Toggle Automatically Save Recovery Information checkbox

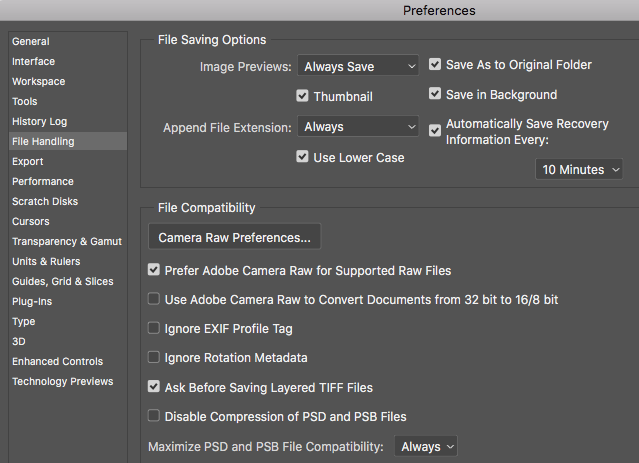point(435,129)
